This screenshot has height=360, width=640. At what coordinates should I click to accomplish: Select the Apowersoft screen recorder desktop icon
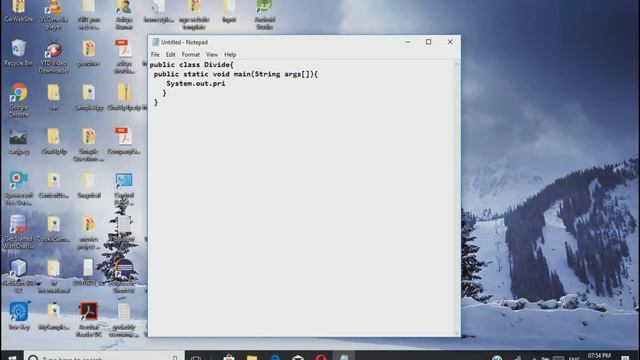[18, 188]
